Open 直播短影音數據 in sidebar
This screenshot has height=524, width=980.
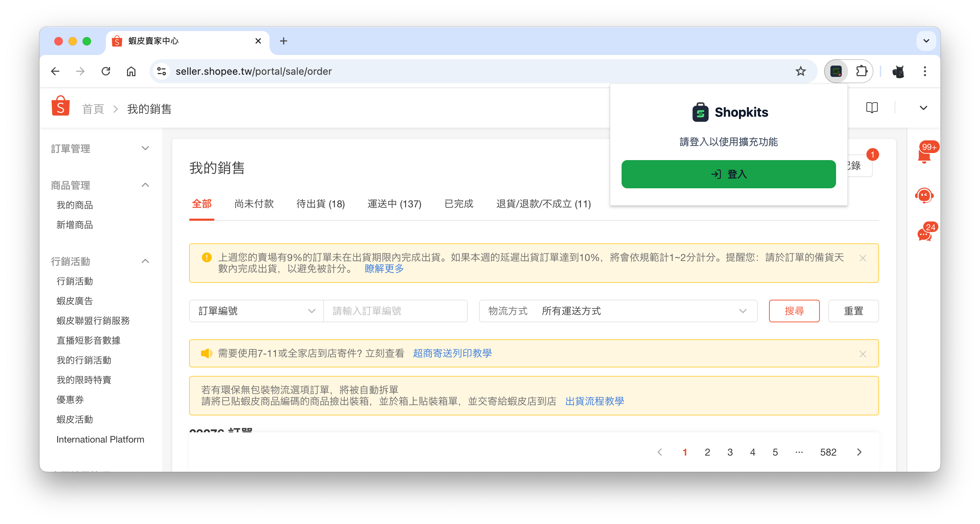[88, 340]
